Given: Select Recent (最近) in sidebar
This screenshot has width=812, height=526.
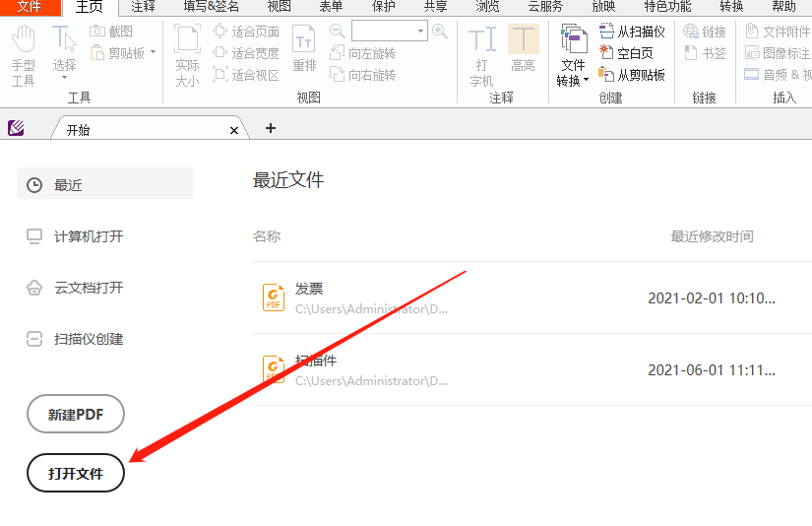Looking at the screenshot, I should tap(105, 184).
